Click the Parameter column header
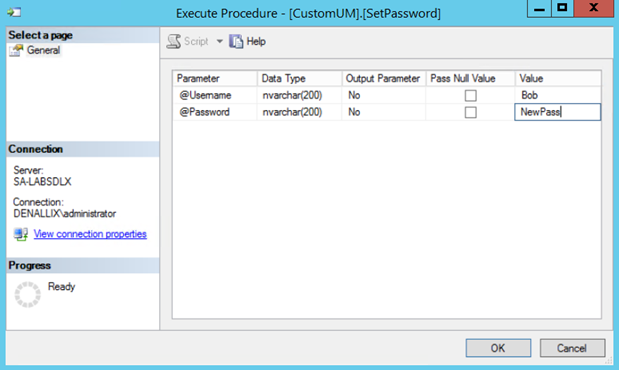Screen dimensions: 619x370 click(x=215, y=79)
